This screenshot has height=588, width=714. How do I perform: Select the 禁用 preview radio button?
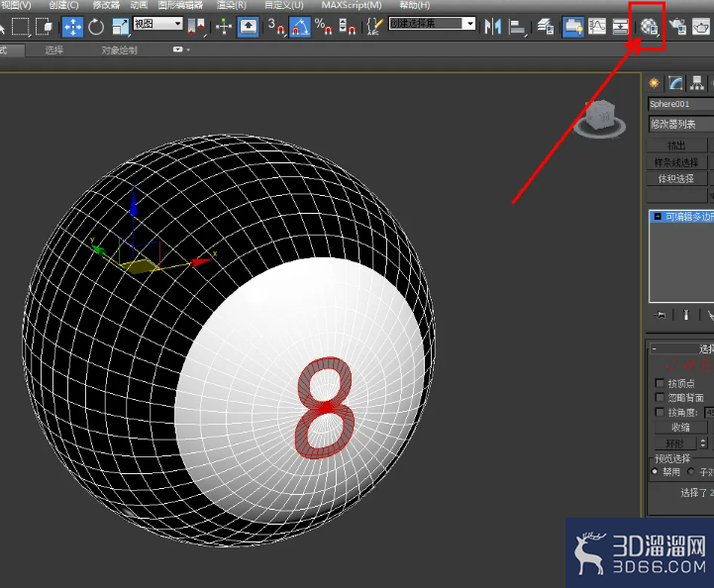point(655,471)
